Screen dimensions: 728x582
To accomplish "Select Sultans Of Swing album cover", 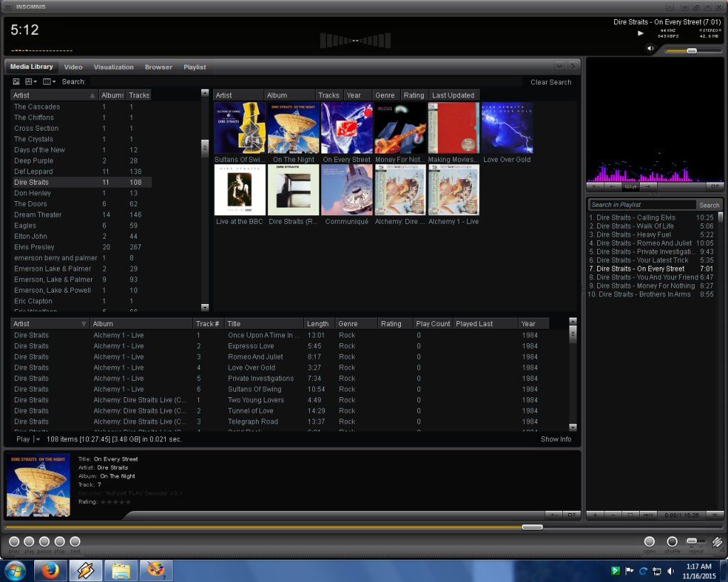I will pyautogui.click(x=240, y=128).
